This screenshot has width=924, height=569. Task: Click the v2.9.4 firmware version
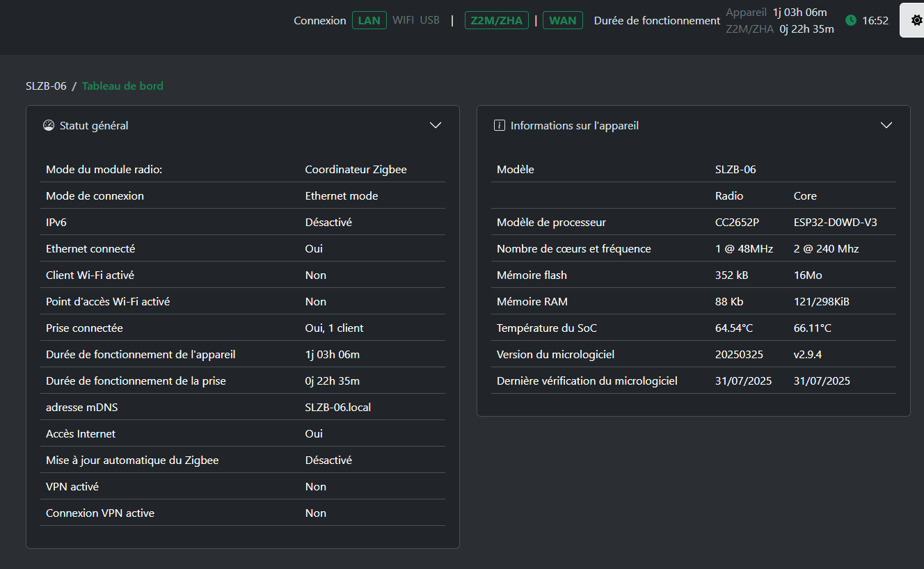tap(808, 355)
